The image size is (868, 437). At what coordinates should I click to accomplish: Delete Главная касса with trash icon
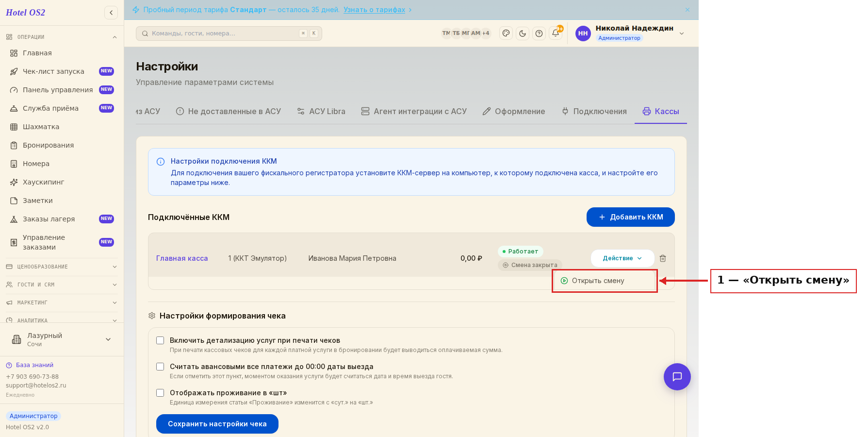pos(663,258)
